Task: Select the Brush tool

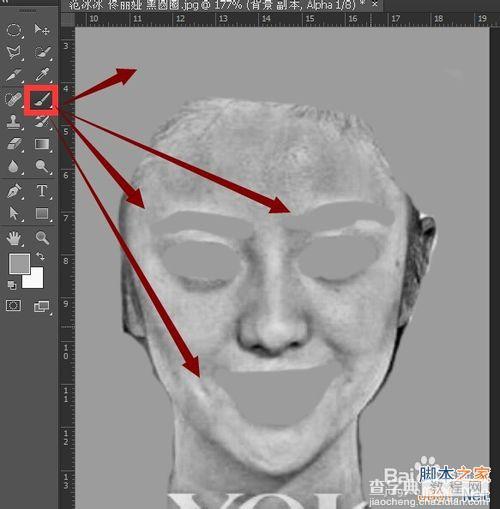Action: pyautogui.click(x=42, y=100)
